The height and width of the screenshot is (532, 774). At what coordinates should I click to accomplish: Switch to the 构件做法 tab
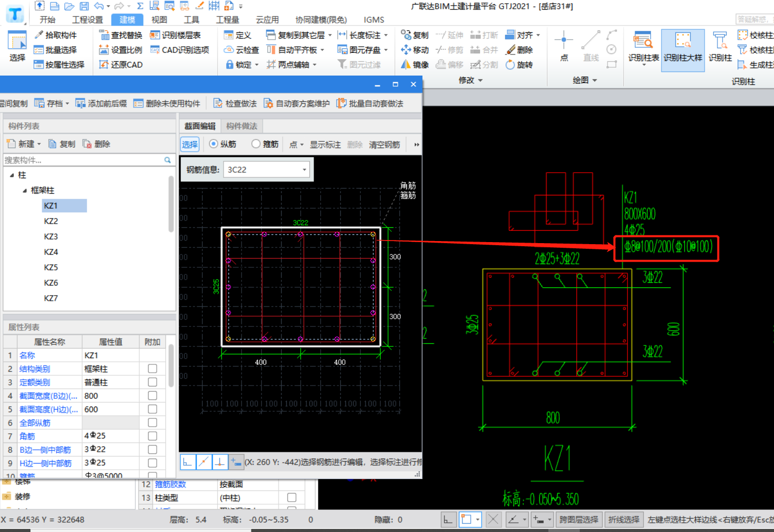[242, 126]
